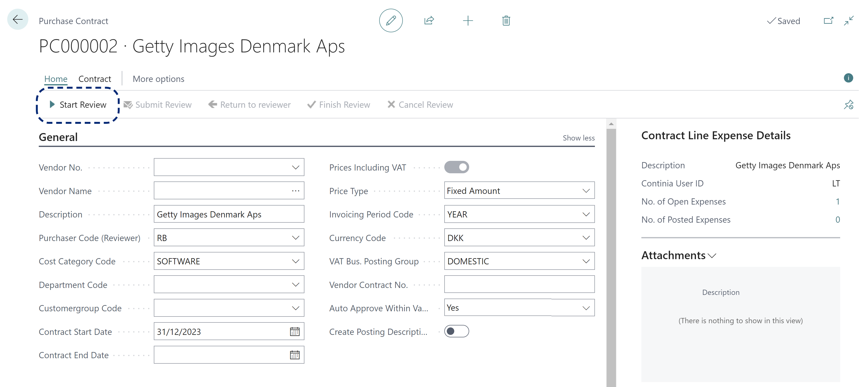Screen dimensions: 868x387
Task: Click Cancel Review action
Action: tap(420, 105)
